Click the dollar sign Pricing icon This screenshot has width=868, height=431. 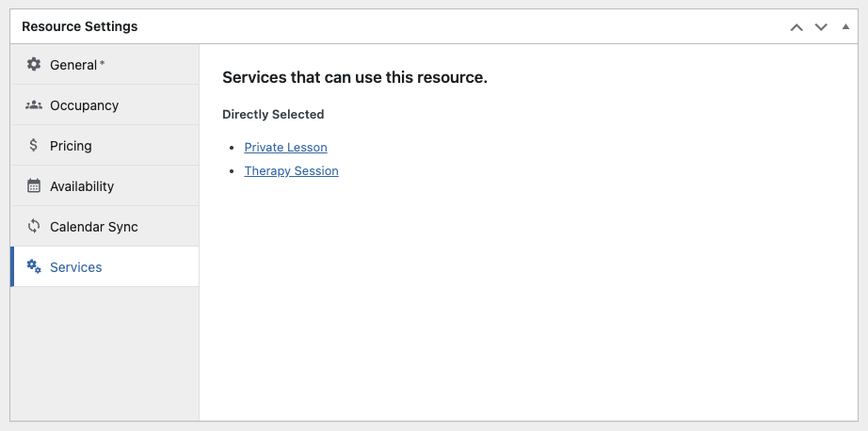[34, 146]
